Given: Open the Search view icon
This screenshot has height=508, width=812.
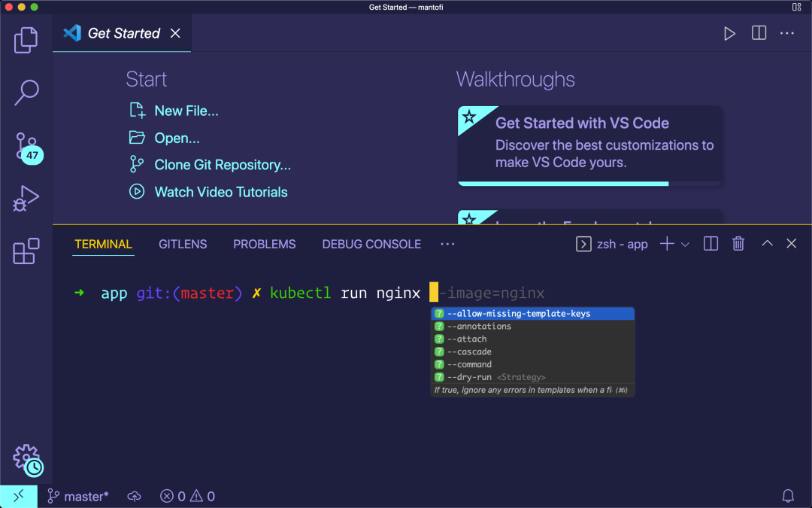Looking at the screenshot, I should (26, 93).
